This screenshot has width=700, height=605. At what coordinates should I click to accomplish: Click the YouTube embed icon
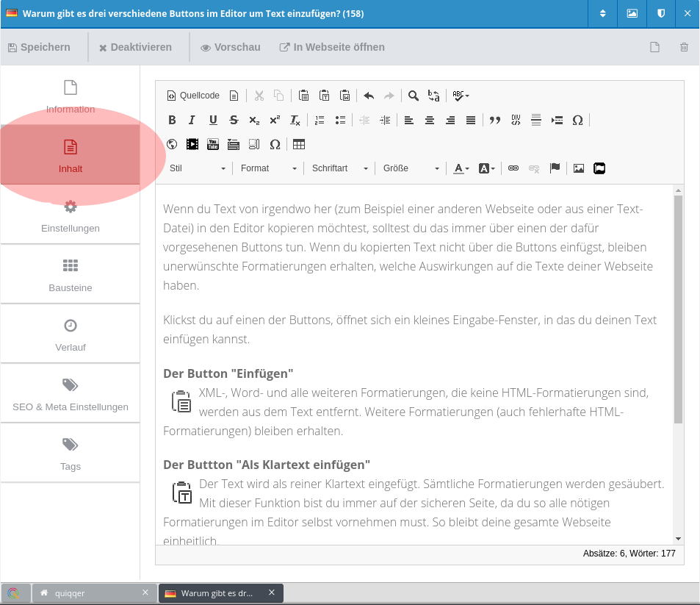coord(213,144)
